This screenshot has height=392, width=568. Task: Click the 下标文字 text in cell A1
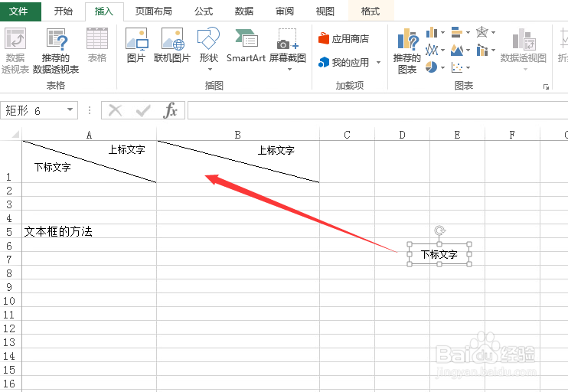tap(53, 167)
